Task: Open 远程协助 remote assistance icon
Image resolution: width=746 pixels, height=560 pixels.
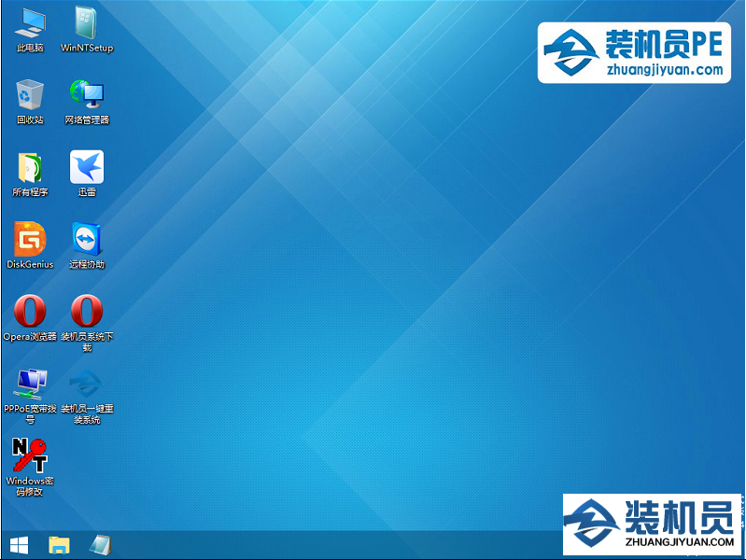Action: tap(87, 240)
